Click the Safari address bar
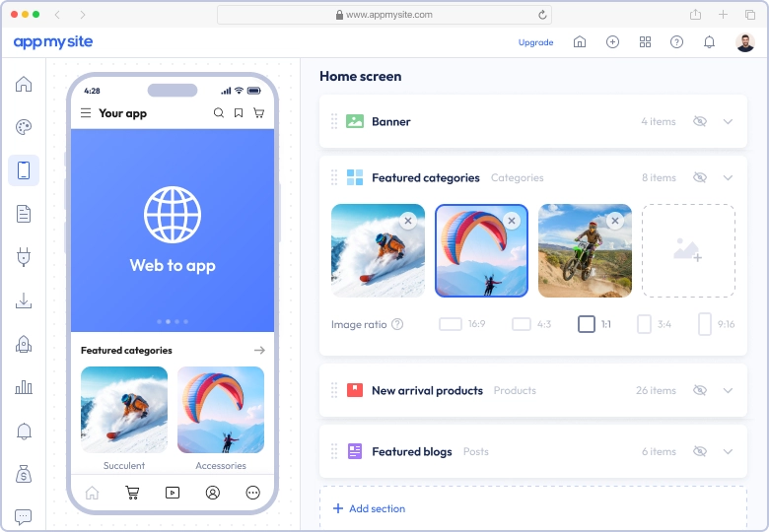769x532 pixels. [x=384, y=15]
